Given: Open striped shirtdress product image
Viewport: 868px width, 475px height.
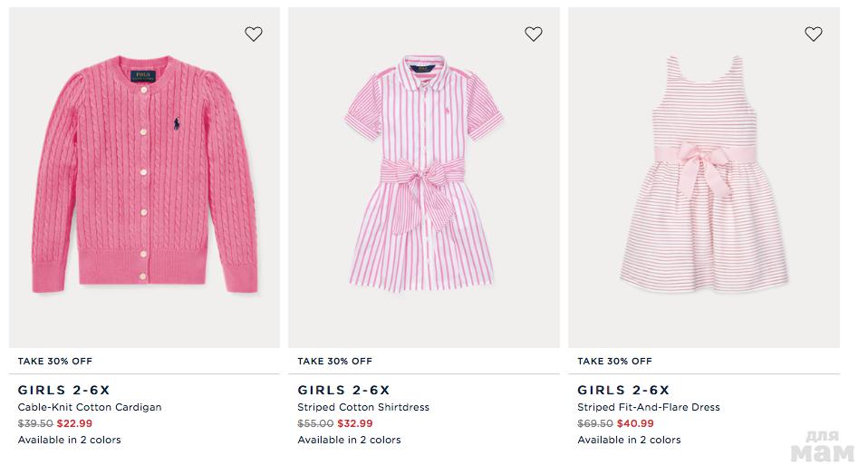Looking at the screenshot, I should coord(424,177).
